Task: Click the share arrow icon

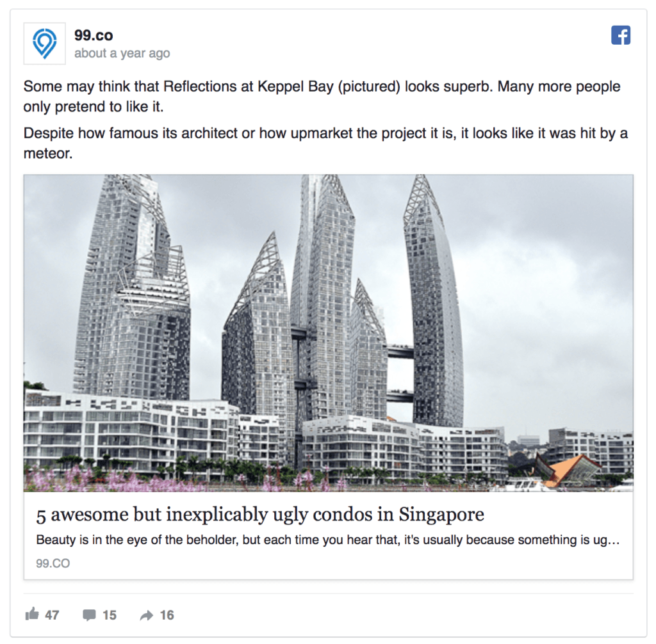Action: [147, 615]
